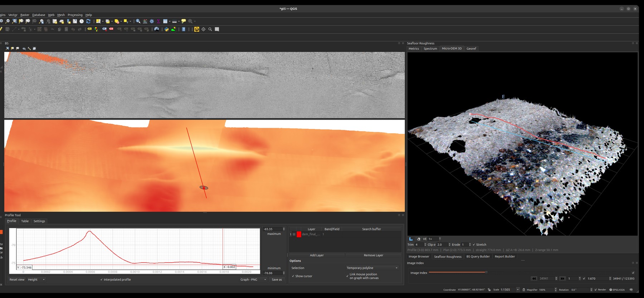Toggle the Render checkbox in status bar
Screen dimensions: 644x298
596,289
